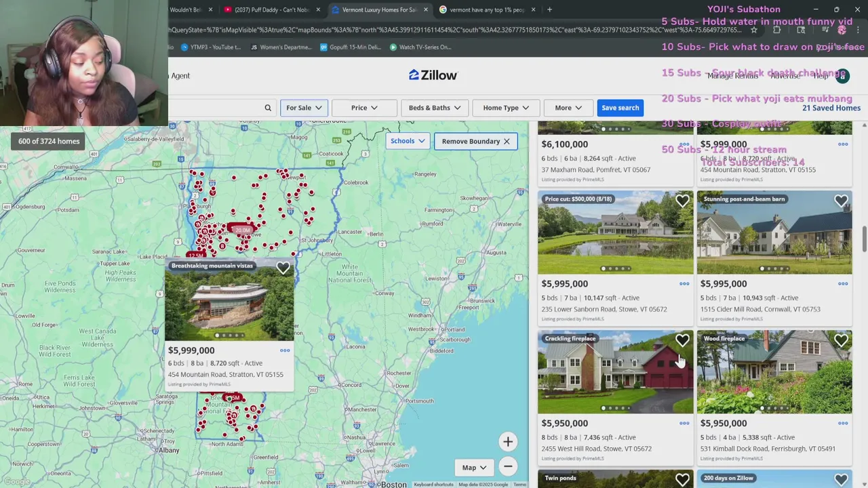868x488 pixels.
Task: Switch to the Puff Daddy YouTube tab
Action: 271,9
